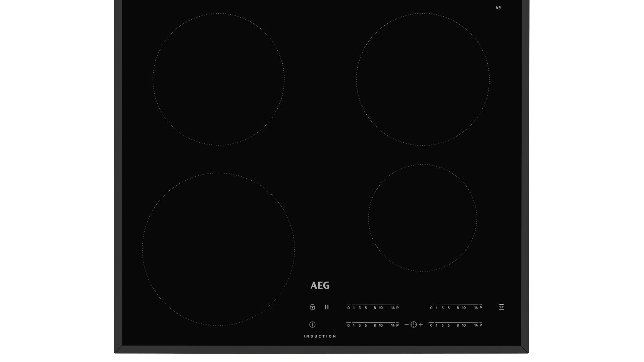Screen dimensions: 644x362
Task: Enable boost P on the upper-left power slider
Action: click(x=397, y=308)
